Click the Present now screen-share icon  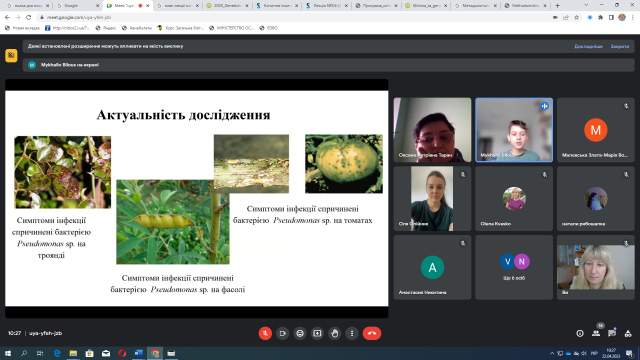(317, 333)
